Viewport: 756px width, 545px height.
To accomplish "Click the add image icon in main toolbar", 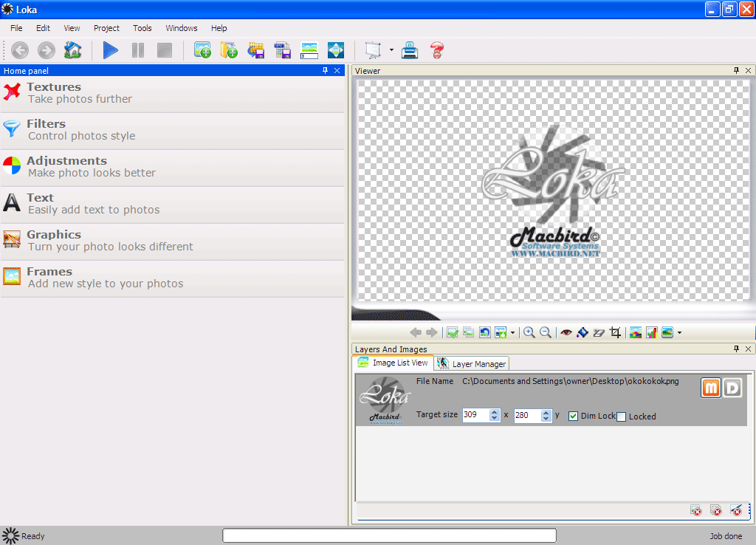I will [202, 50].
